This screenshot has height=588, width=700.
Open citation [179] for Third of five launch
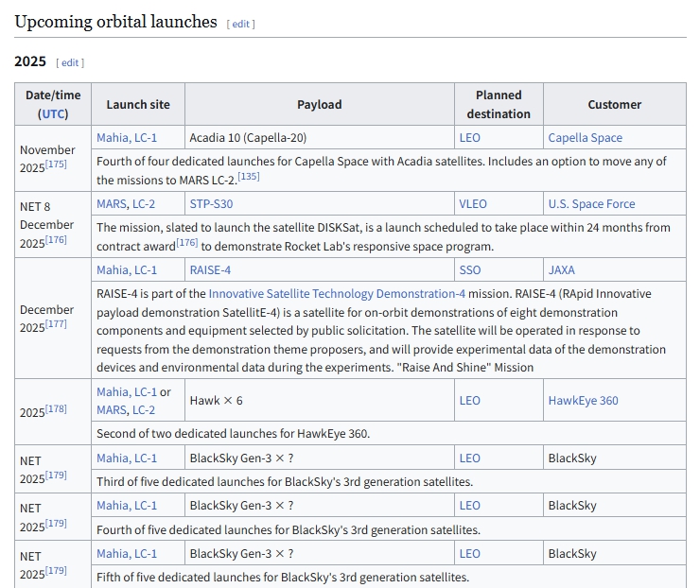[56, 476]
